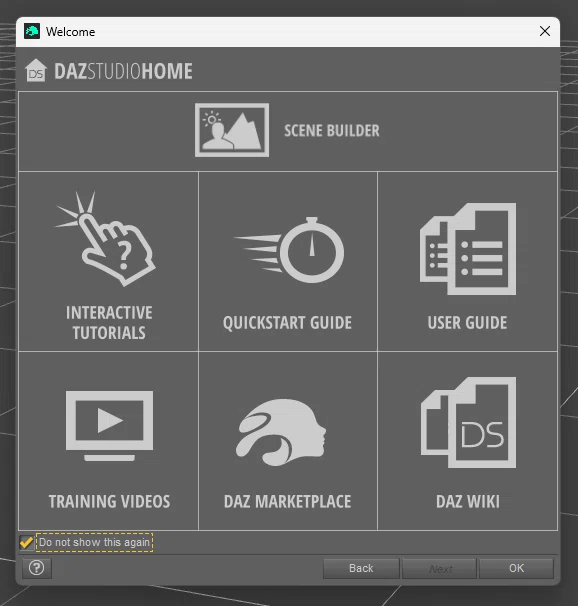Open help with question mark button
Image resolution: width=578 pixels, height=606 pixels.
[37, 568]
